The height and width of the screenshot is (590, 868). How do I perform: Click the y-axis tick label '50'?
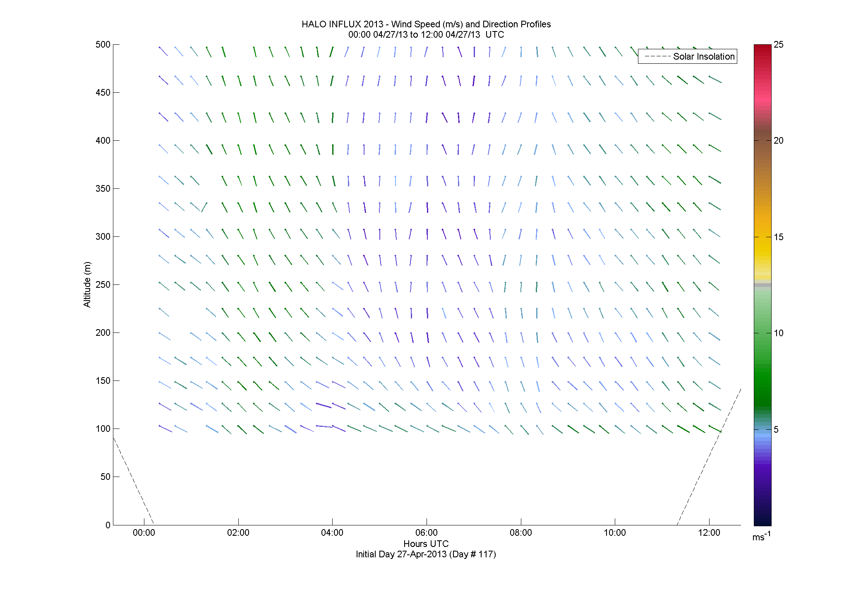tap(106, 477)
